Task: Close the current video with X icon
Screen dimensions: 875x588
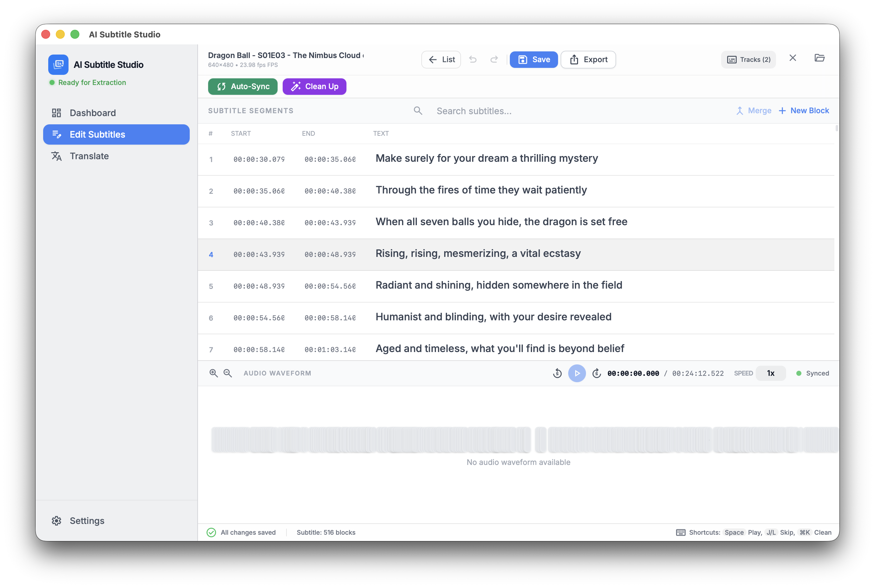Action: point(793,58)
